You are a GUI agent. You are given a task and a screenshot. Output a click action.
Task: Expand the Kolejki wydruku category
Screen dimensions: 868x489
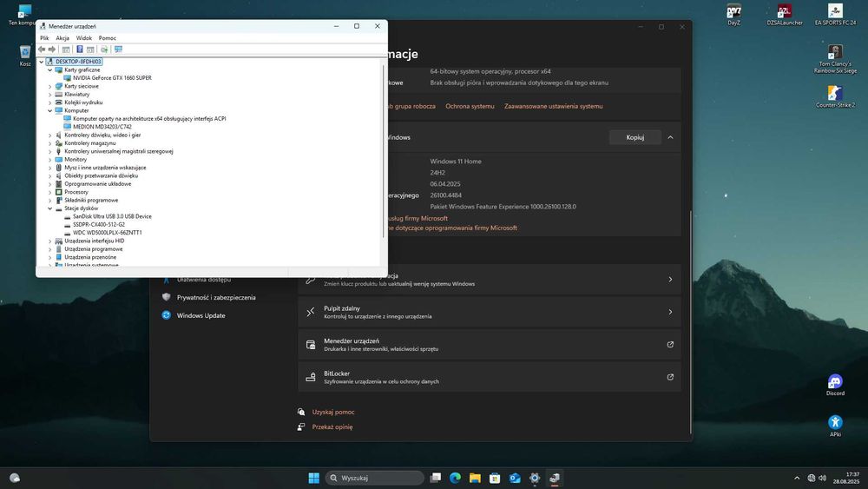[49, 102]
